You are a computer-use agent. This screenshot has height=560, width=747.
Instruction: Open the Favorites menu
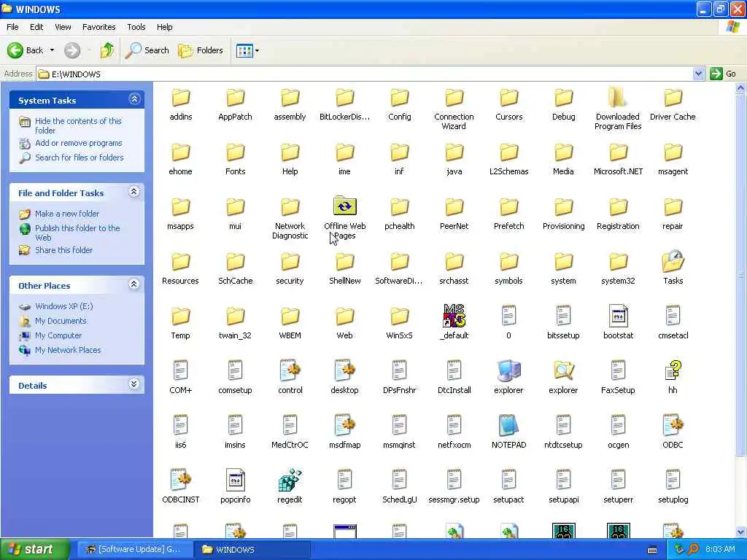pos(99,27)
